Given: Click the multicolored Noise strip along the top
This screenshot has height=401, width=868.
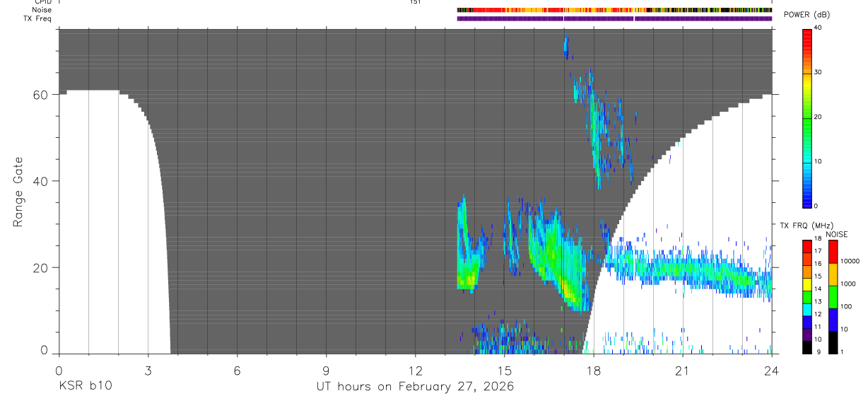Looking at the screenshot, I should pos(614,10).
